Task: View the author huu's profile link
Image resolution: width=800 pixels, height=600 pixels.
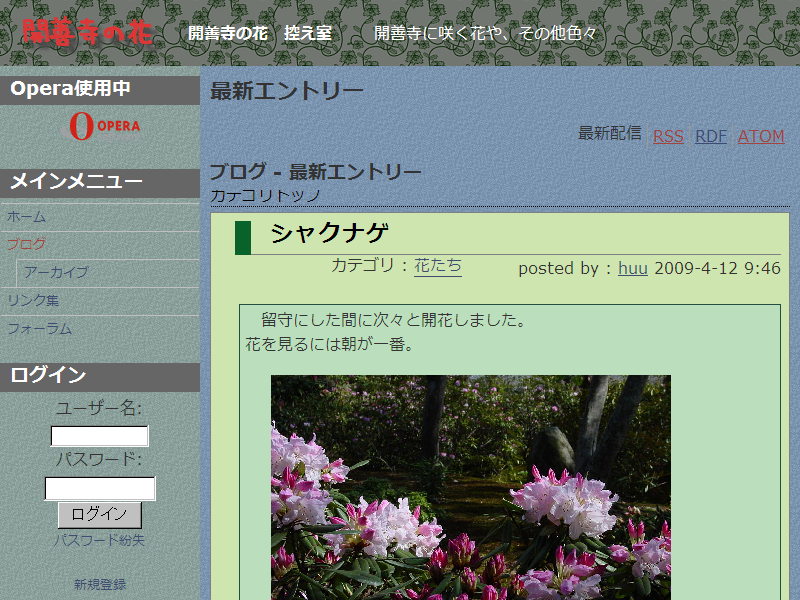Action: click(632, 268)
